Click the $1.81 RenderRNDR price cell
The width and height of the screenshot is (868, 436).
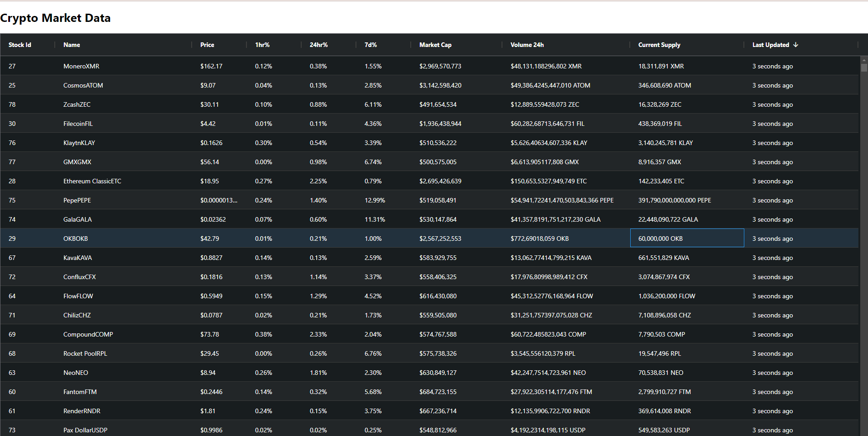(220, 411)
